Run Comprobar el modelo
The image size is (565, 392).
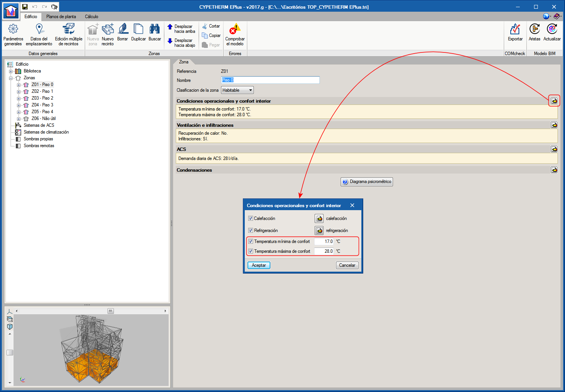point(235,35)
